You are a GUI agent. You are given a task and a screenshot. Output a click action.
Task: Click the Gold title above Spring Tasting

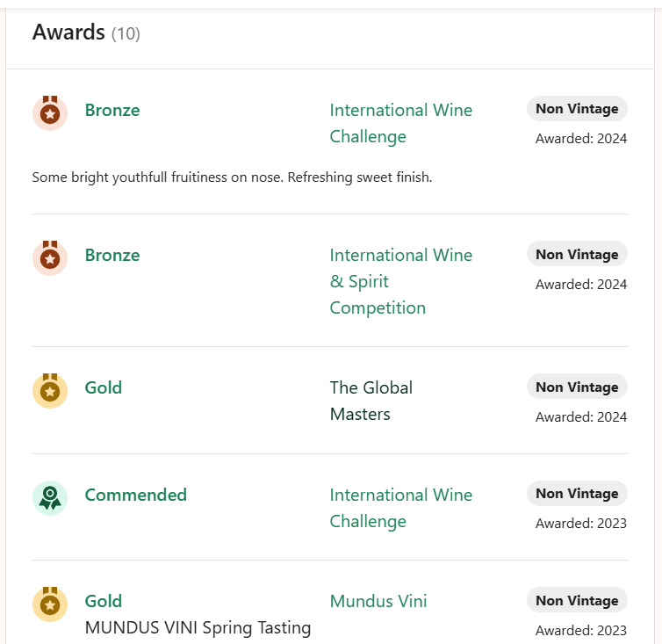click(x=104, y=601)
